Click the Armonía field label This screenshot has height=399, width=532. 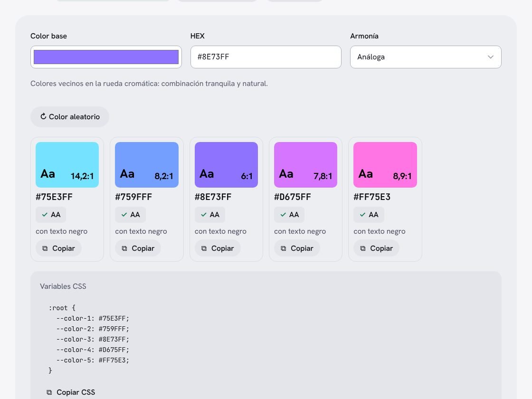pyautogui.click(x=364, y=36)
